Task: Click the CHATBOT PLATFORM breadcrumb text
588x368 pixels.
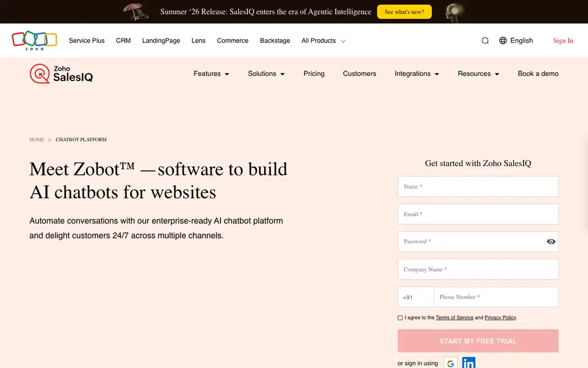Action: pos(81,140)
